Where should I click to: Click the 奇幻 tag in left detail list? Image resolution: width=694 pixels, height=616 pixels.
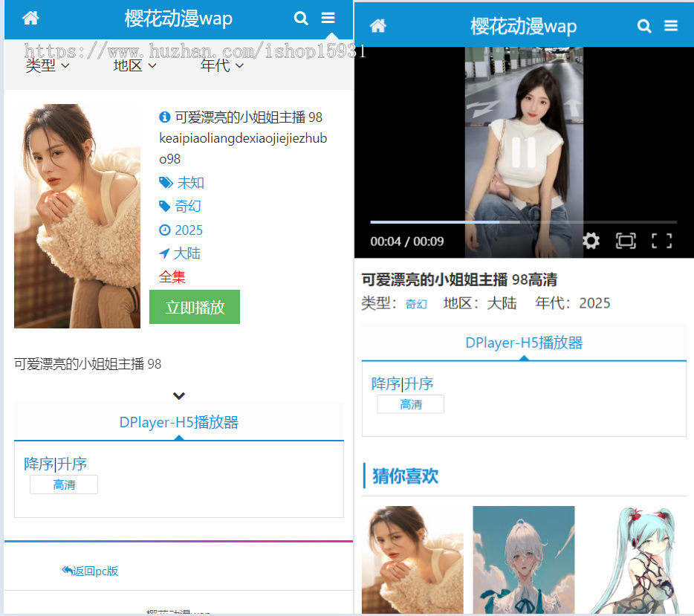click(188, 206)
